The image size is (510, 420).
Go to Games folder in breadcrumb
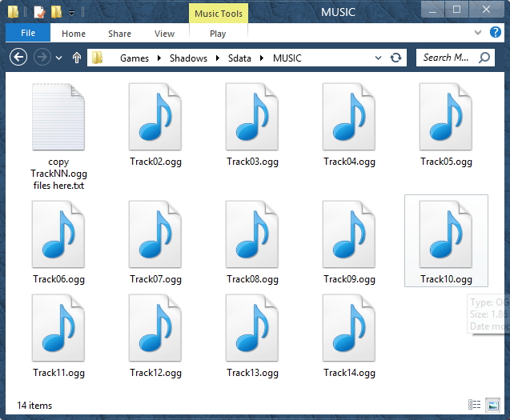134,58
